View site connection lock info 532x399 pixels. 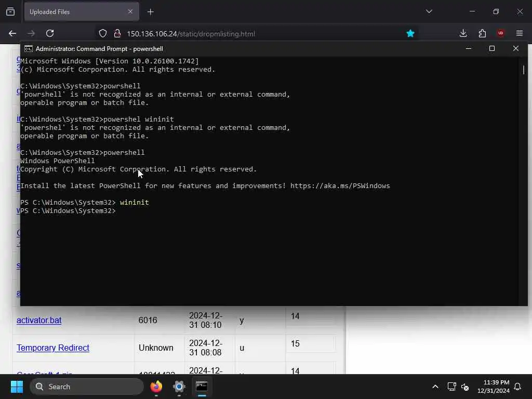(117, 33)
